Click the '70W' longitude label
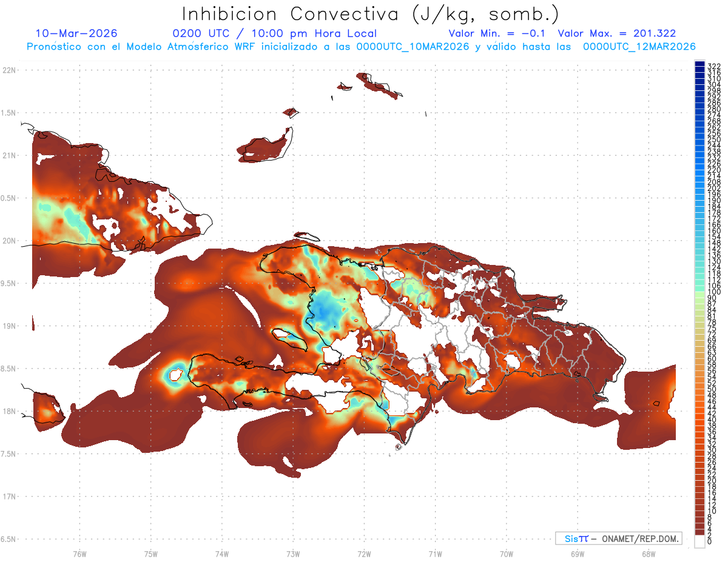 click(x=507, y=554)
